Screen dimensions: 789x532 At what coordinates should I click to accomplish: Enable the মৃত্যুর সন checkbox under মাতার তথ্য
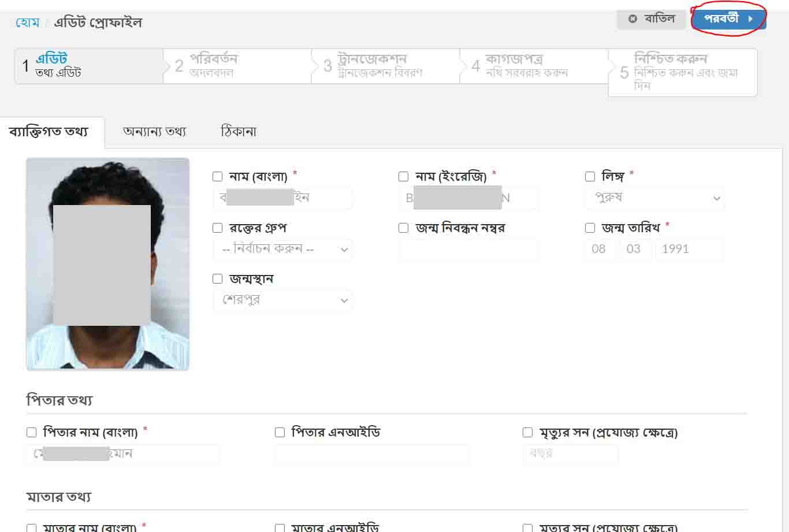527,527
